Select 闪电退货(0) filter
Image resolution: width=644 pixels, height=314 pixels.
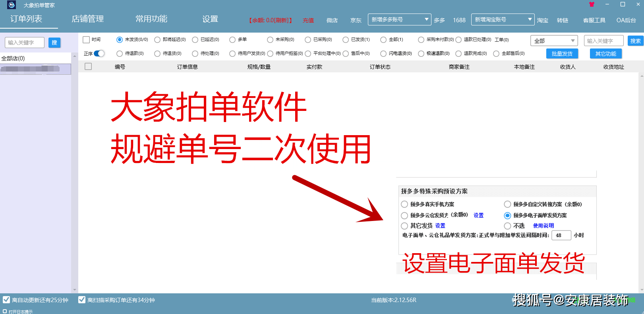[383, 54]
